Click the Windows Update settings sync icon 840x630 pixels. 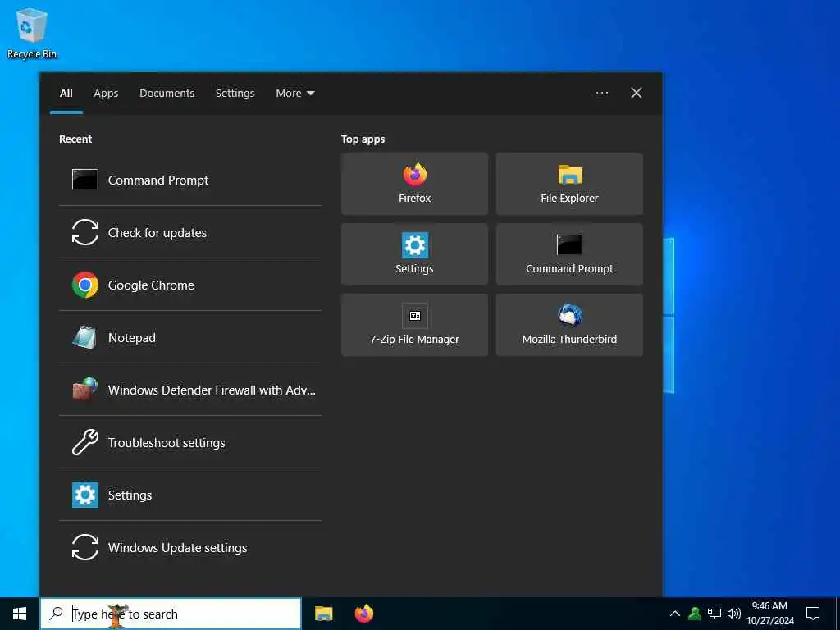[84, 547]
